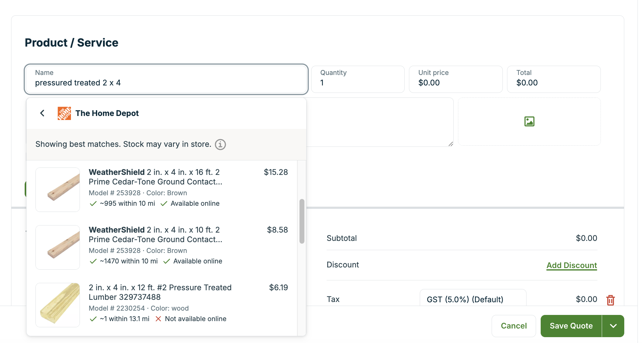
Task: Click the stock info circle icon
Action: (x=220, y=144)
